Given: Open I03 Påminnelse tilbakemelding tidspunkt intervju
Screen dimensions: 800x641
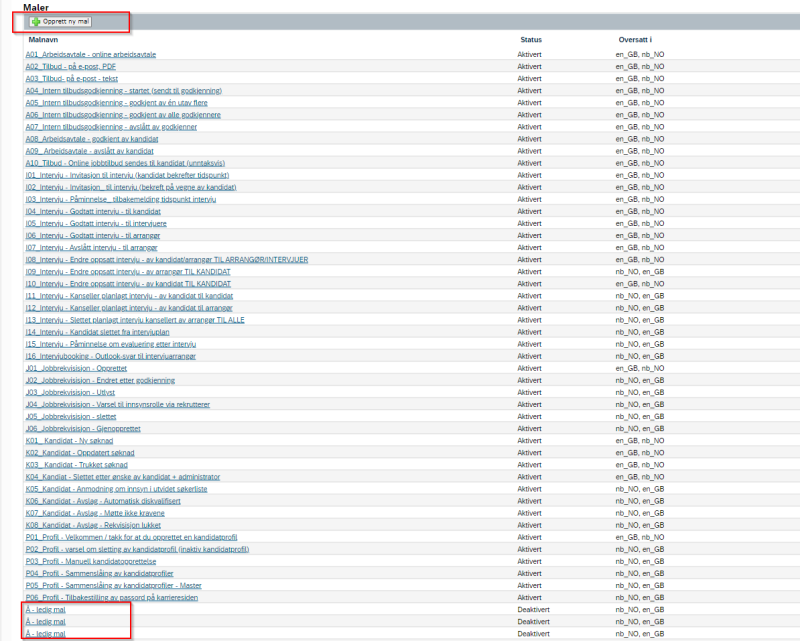Looking at the screenshot, I should coord(121,200).
